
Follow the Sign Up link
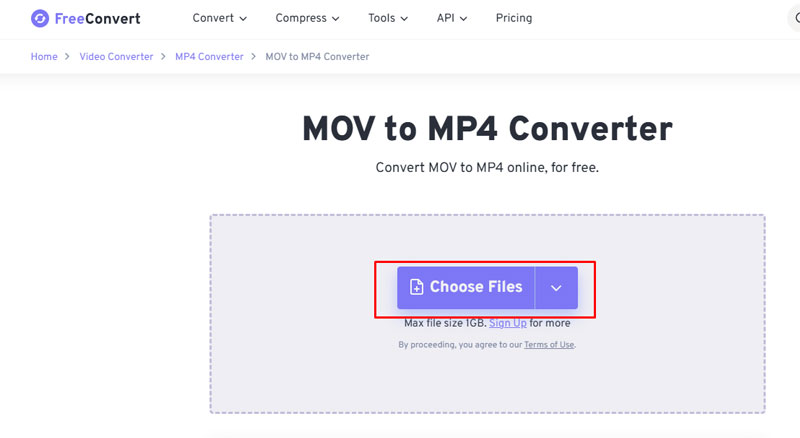coord(508,323)
